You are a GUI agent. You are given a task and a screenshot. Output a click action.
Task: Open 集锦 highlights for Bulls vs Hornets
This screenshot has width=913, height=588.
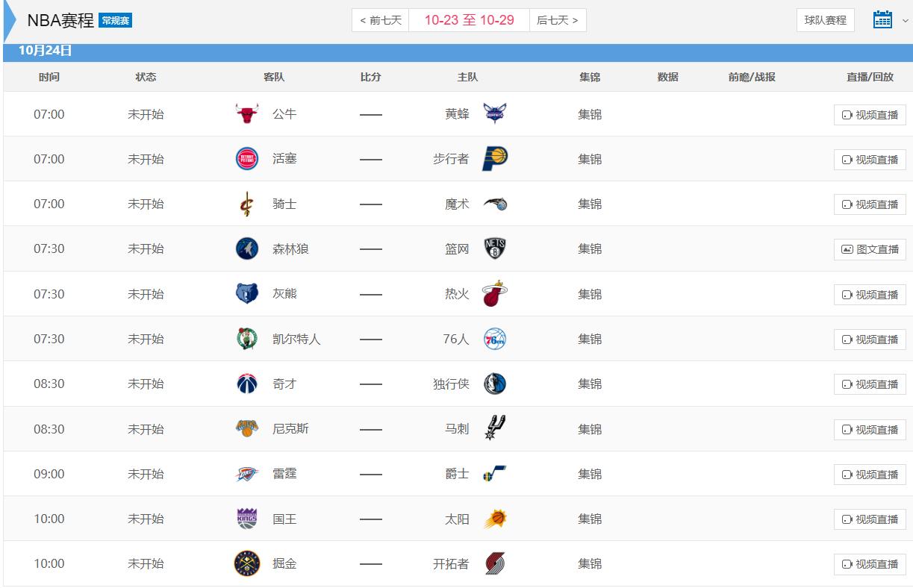pyautogui.click(x=590, y=114)
